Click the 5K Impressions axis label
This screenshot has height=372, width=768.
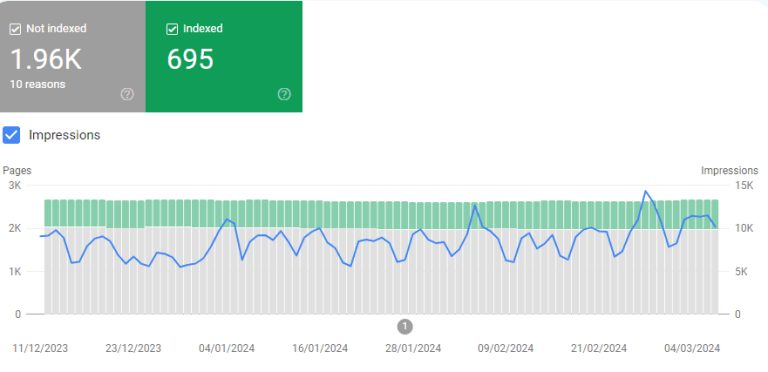(x=740, y=272)
